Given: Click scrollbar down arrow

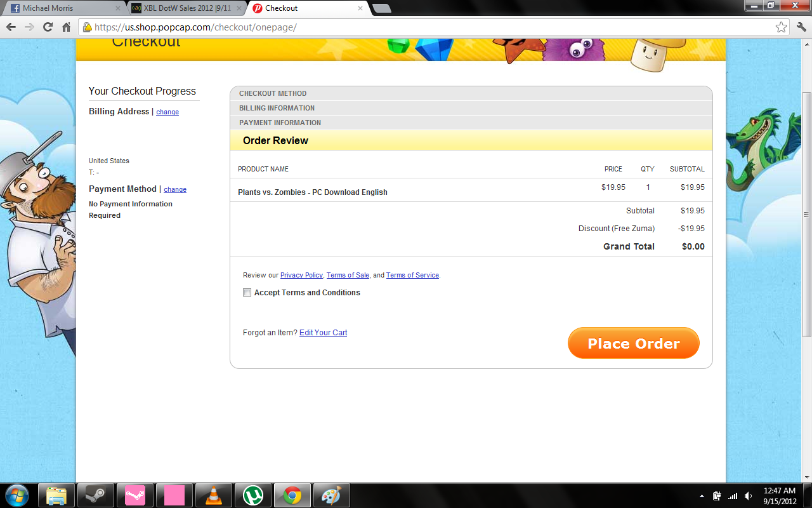Looking at the screenshot, I should click(x=806, y=476).
